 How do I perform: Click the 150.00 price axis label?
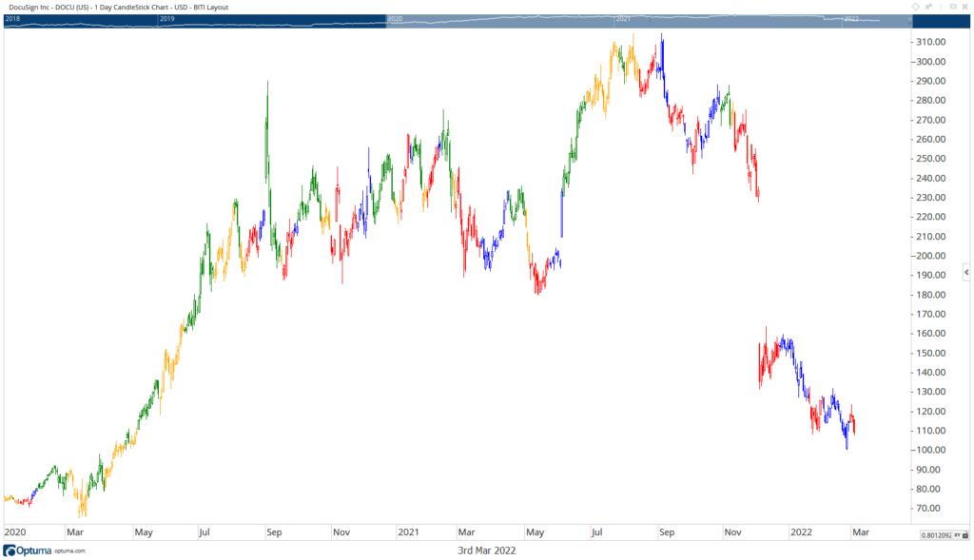[x=930, y=353]
